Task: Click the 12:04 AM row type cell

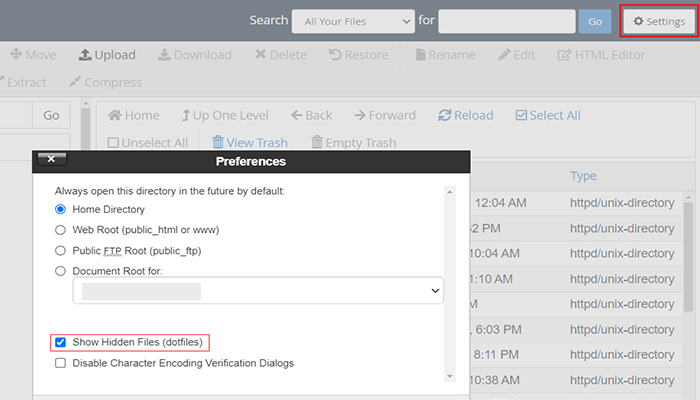Action: click(x=622, y=203)
